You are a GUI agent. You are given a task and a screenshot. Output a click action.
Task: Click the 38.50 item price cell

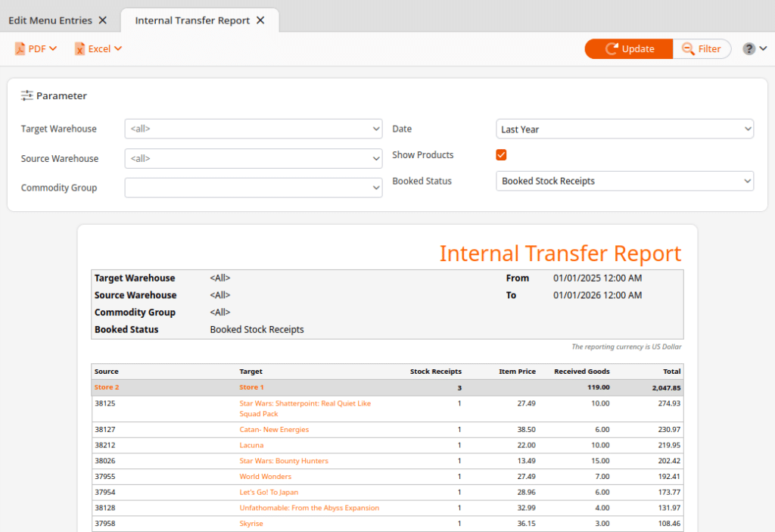pyautogui.click(x=527, y=430)
